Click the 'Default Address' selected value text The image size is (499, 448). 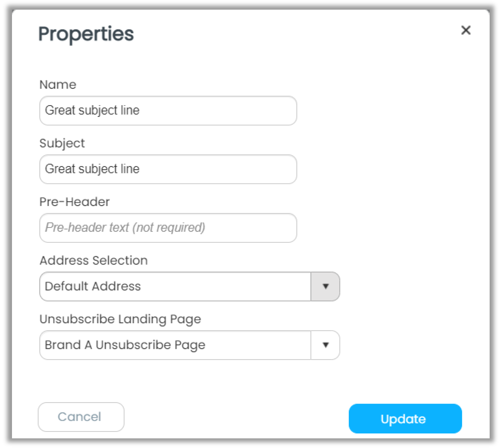[93, 286]
